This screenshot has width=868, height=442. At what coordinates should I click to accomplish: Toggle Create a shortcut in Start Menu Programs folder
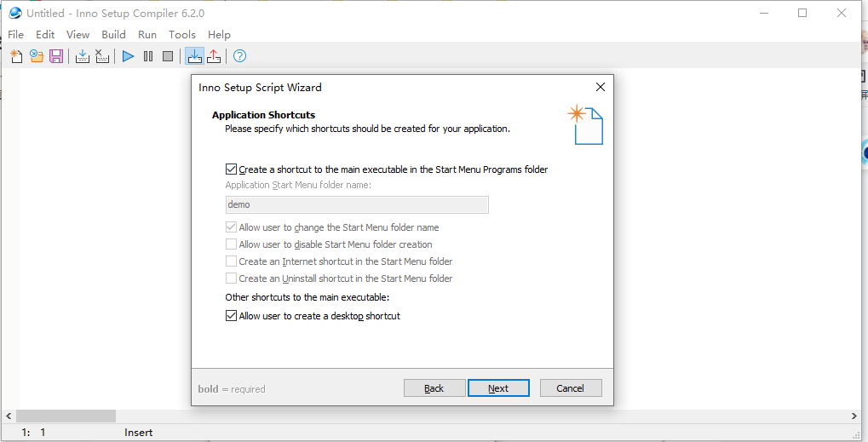point(387,169)
